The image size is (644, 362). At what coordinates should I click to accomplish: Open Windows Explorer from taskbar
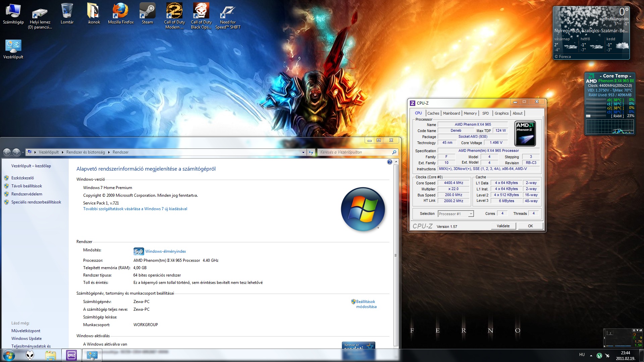click(50, 355)
